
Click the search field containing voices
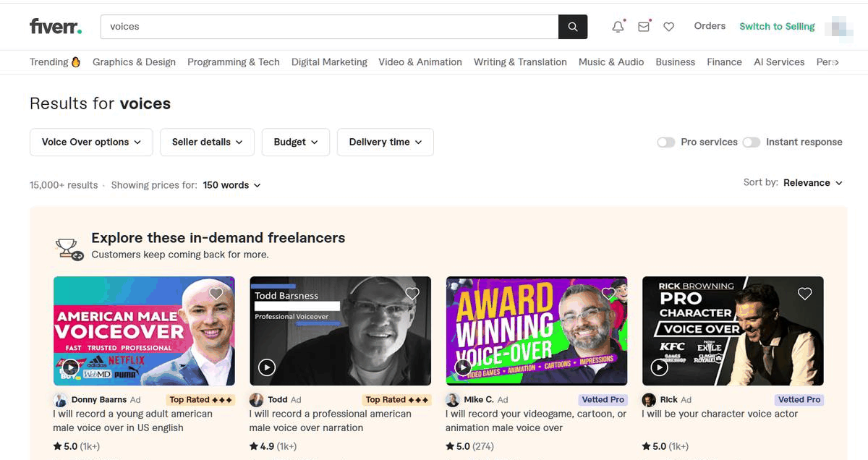330,27
